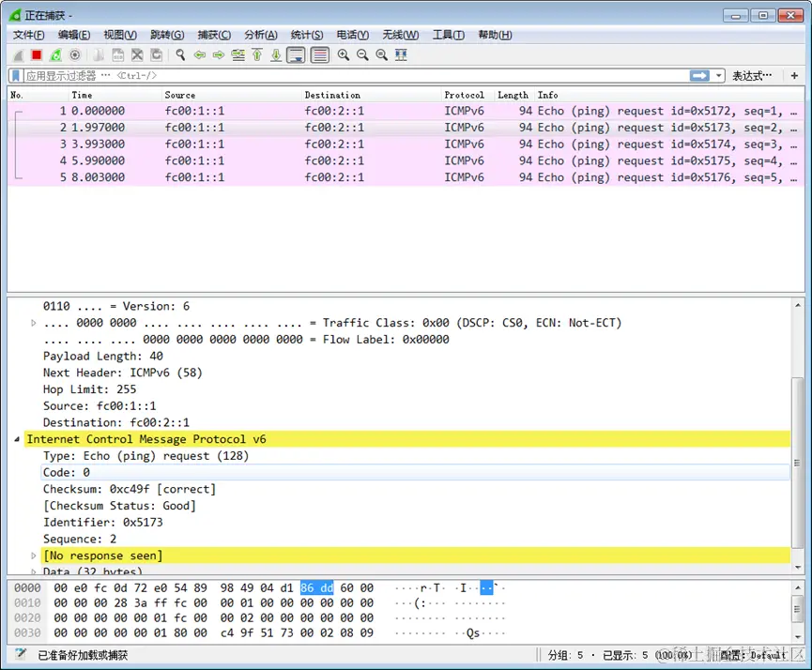Click the save capture file icon

(118, 54)
